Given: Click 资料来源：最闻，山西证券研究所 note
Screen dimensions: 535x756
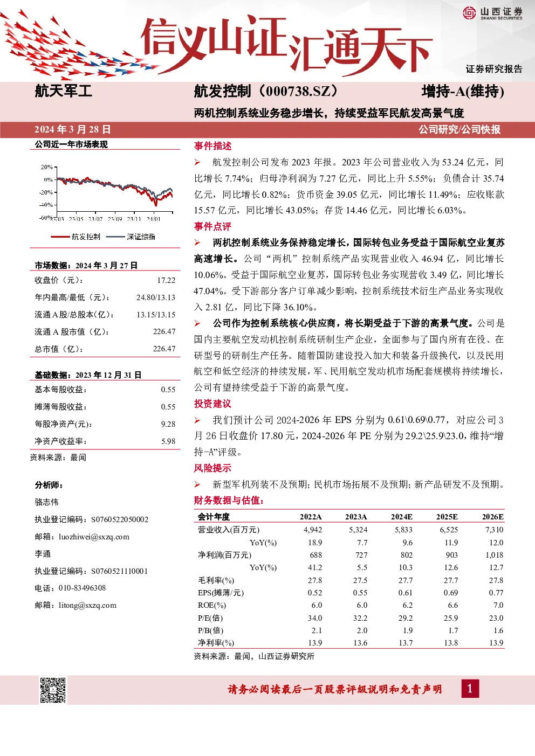Looking at the screenshot, I should click(x=254, y=656).
